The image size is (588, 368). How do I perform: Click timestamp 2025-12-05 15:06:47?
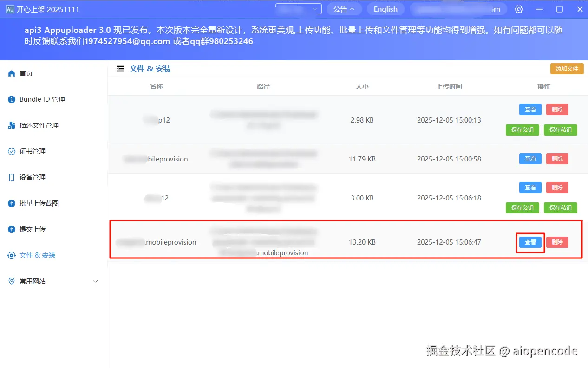[449, 242]
